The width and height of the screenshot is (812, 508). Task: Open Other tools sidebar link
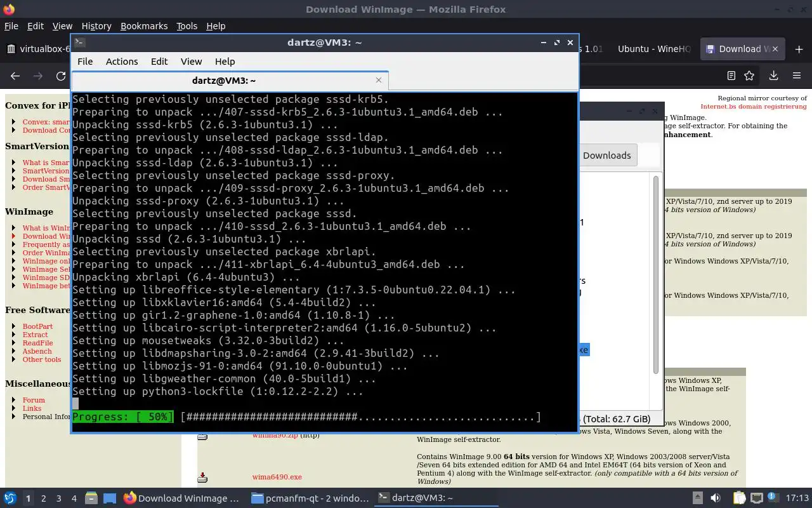click(x=42, y=359)
